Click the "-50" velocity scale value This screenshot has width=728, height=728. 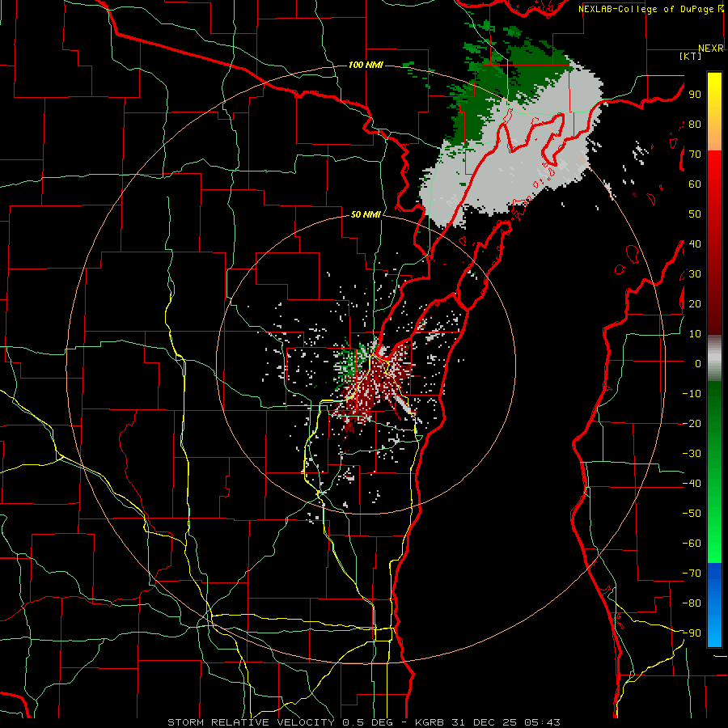click(692, 514)
